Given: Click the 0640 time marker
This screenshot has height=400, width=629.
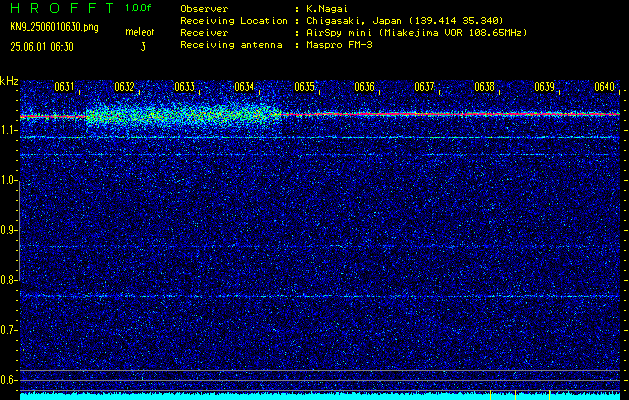Looking at the screenshot, I should [x=604, y=87].
